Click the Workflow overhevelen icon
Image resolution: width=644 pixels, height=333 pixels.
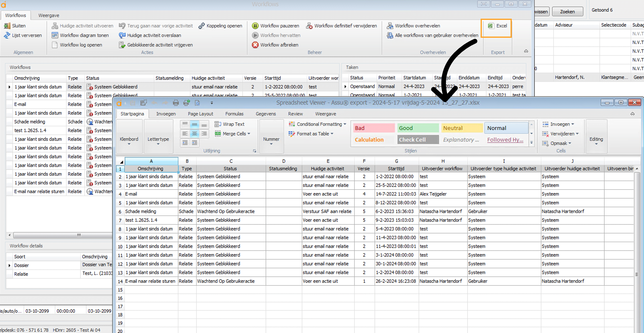[390, 26]
